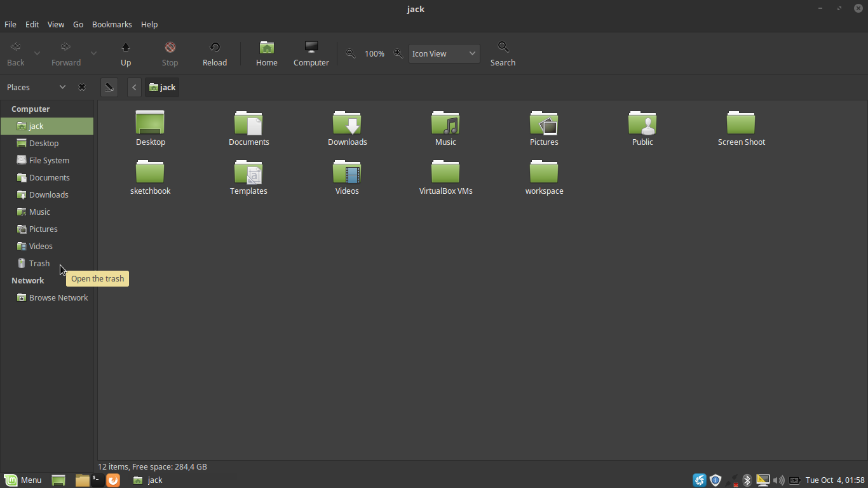Screen dimensions: 868x488
Task: Expand the Forward history dropdown arrow
Action: click(x=93, y=54)
